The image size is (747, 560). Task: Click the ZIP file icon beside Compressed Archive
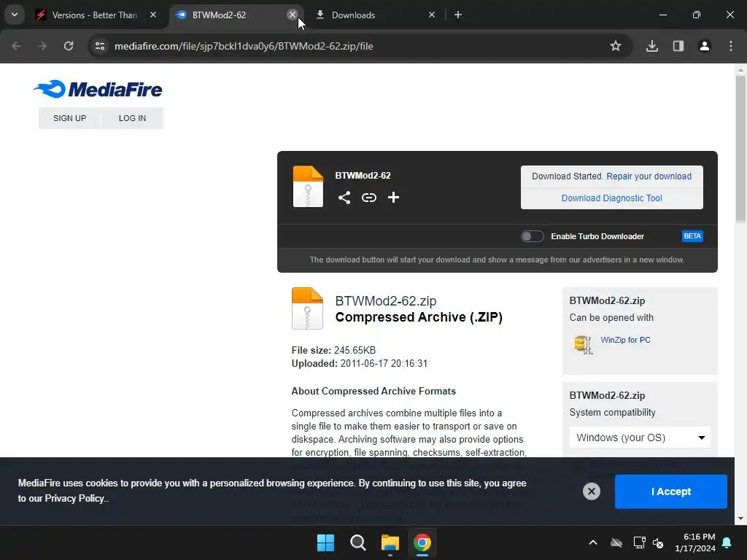[x=307, y=308]
